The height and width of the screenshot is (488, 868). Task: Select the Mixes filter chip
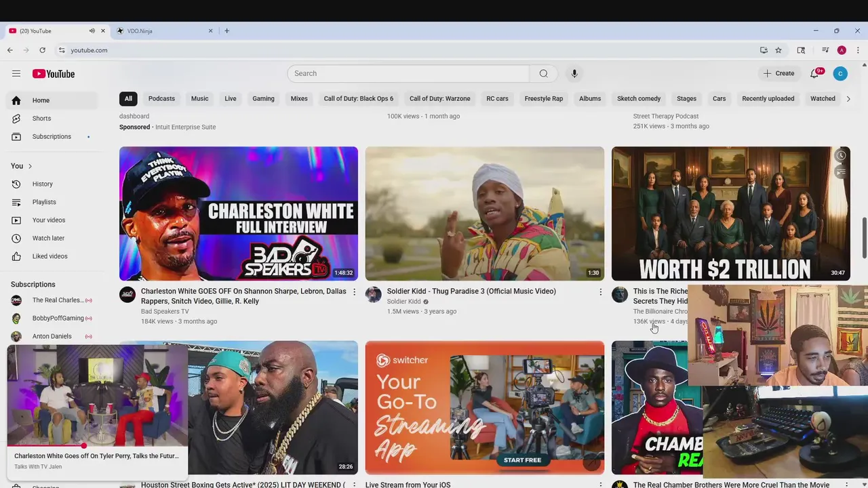click(x=299, y=99)
